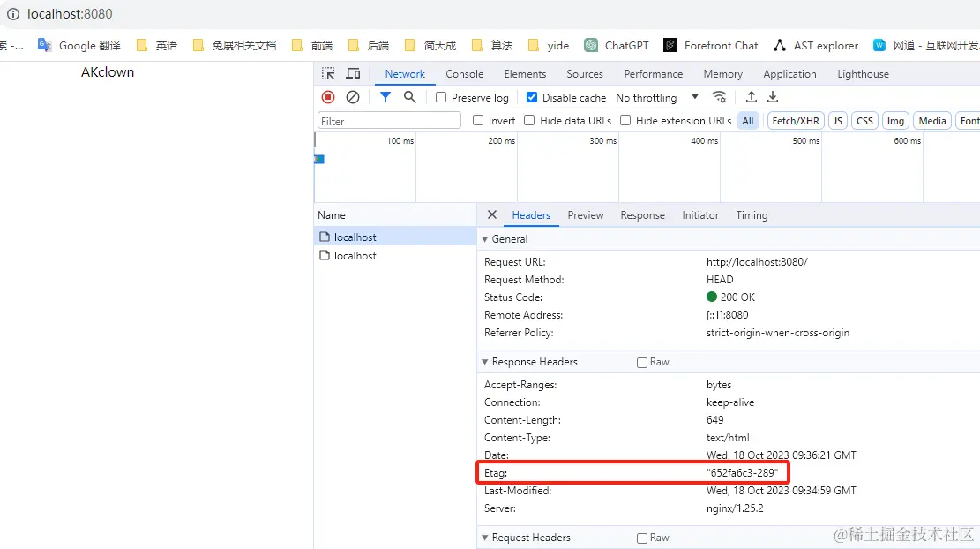Open the 网道 bookmark
This screenshot has height=549, width=980.
click(926, 45)
